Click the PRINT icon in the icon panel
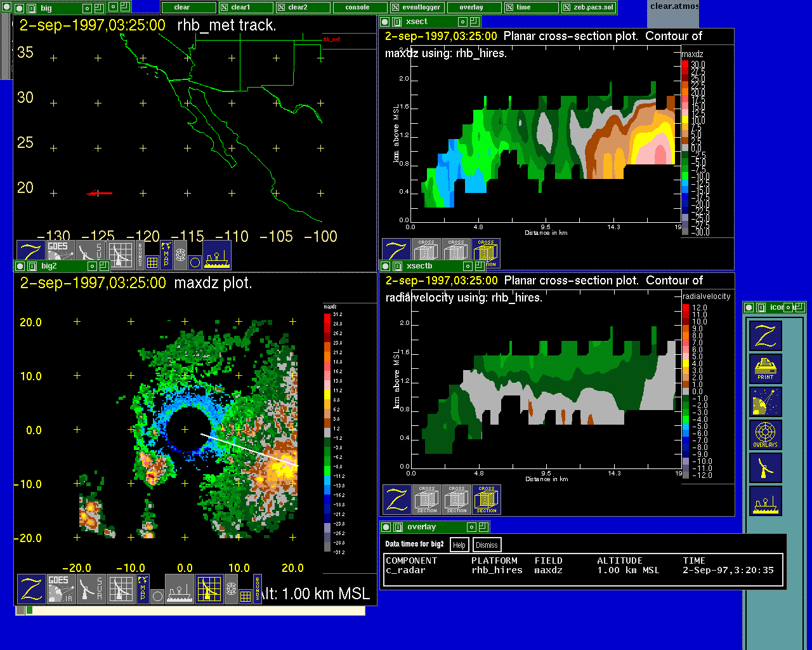 click(765, 369)
